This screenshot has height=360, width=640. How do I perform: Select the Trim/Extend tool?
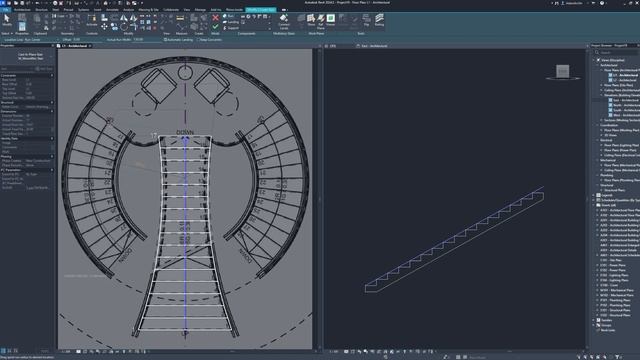[133, 27]
